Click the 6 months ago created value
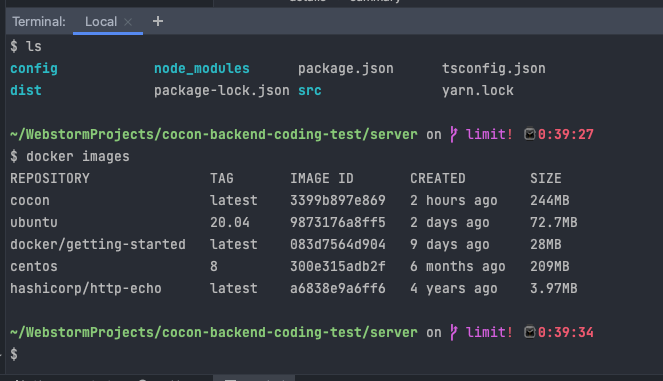The image size is (663, 381). pos(458,266)
